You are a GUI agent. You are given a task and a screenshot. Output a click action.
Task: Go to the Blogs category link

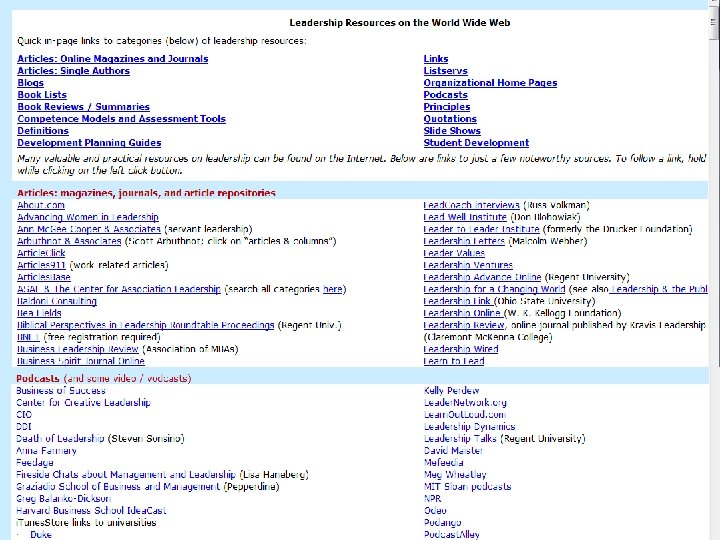[x=30, y=83]
